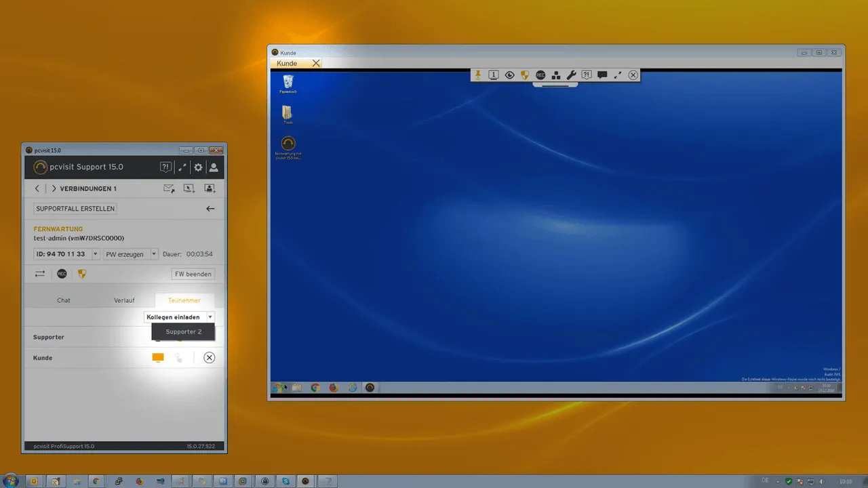Click the remote desktop Start button
Viewport: 868px width, 488px height.
(279, 388)
